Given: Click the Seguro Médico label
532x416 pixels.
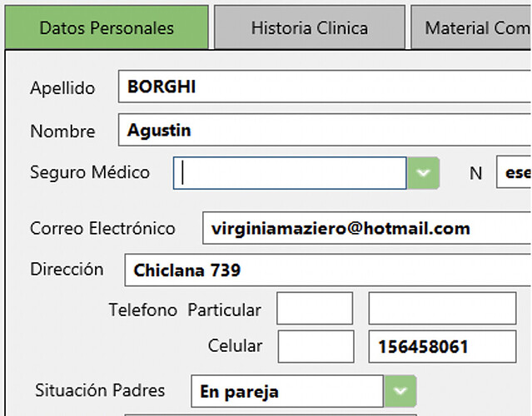Looking at the screenshot, I should [x=90, y=172].
